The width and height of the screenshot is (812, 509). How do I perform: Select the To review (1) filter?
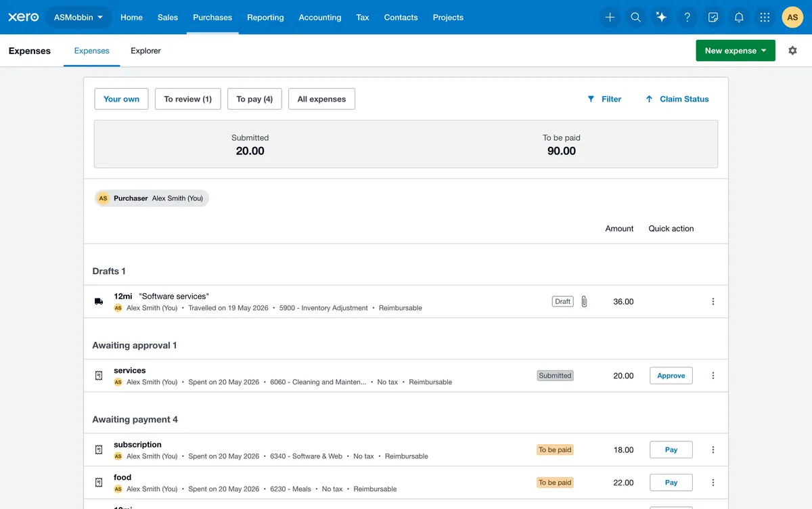[188, 99]
